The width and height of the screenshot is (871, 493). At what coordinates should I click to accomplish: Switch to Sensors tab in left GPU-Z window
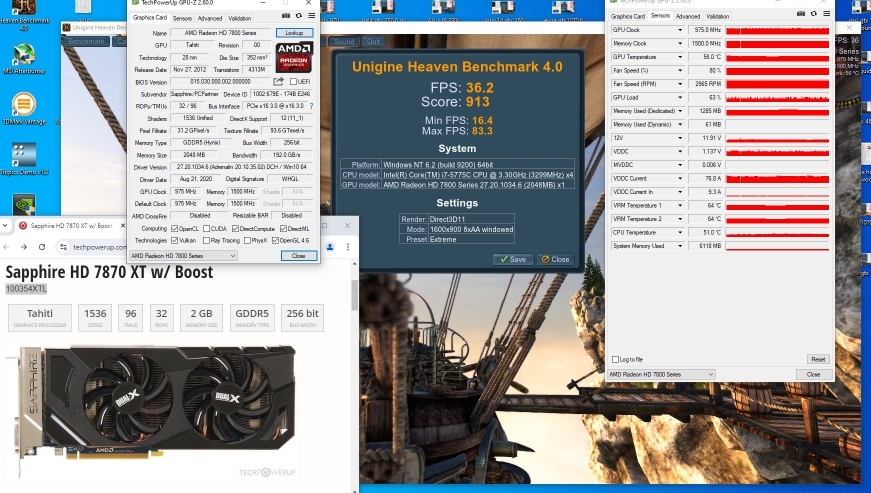pos(182,18)
